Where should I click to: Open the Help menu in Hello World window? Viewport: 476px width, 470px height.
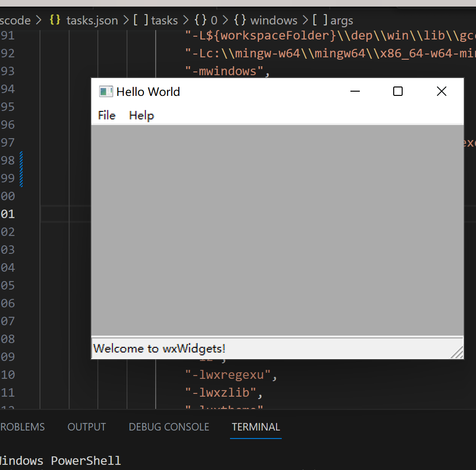point(142,115)
